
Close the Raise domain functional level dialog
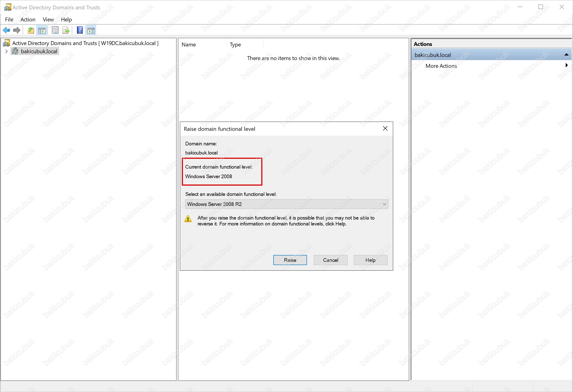click(385, 129)
